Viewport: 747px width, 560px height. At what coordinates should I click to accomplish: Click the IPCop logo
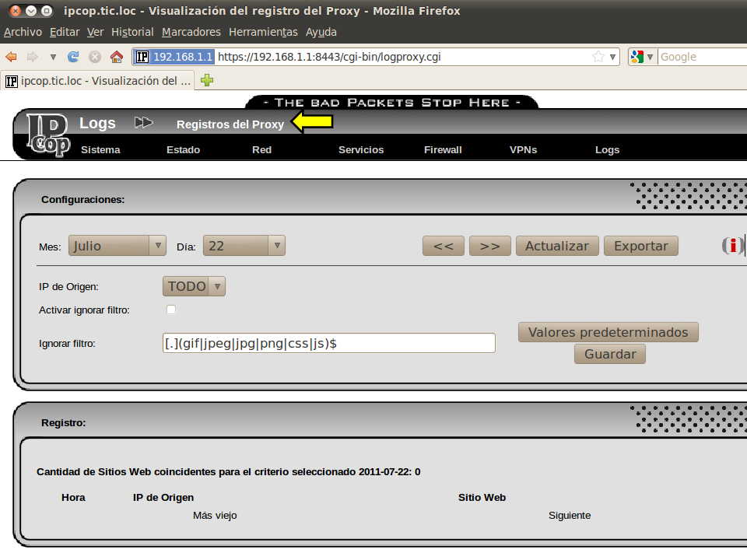(x=45, y=135)
